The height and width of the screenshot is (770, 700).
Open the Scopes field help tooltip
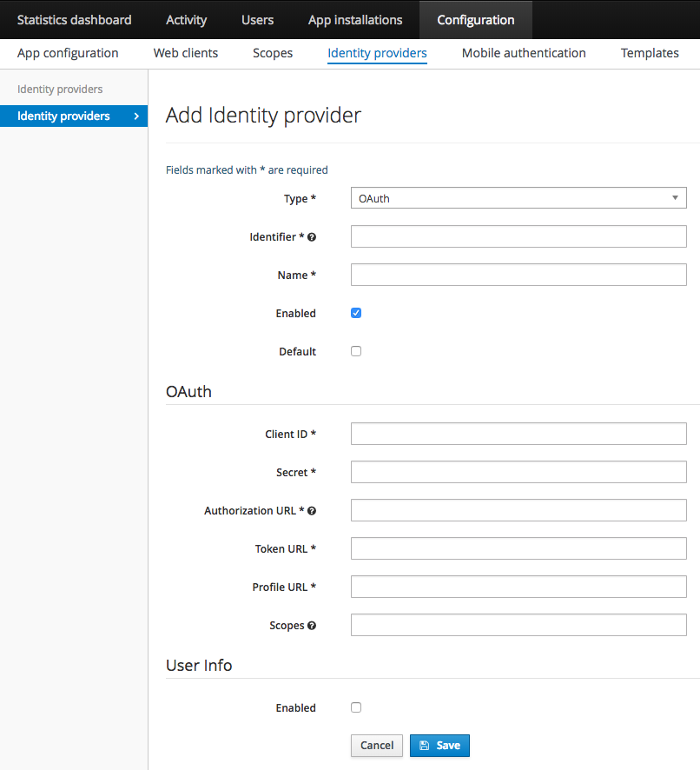[x=312, y=624]
